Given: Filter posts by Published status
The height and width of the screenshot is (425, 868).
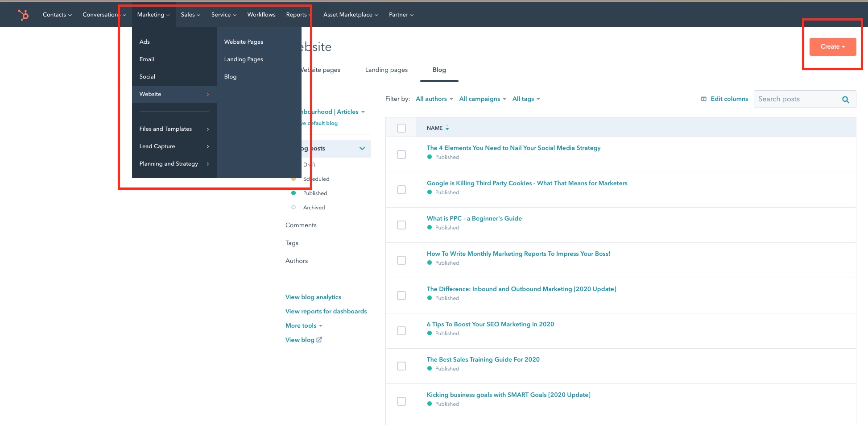Looking at the screenshot, I should [x=315, y=193].
